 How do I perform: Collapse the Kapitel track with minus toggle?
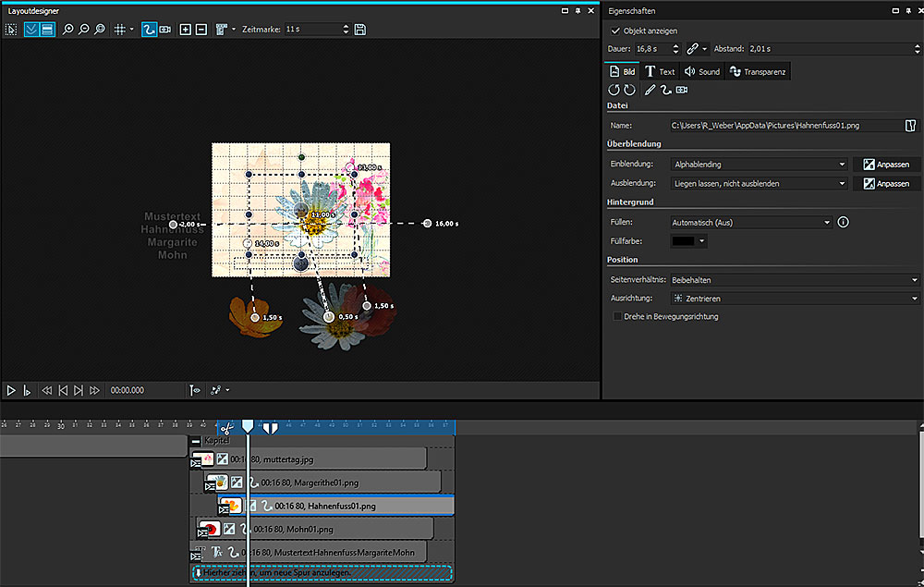(195, 441)
